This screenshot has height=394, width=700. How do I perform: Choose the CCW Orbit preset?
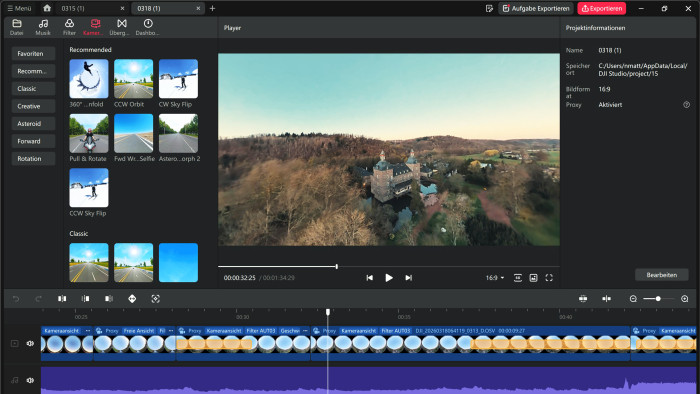tap(133, 79)
